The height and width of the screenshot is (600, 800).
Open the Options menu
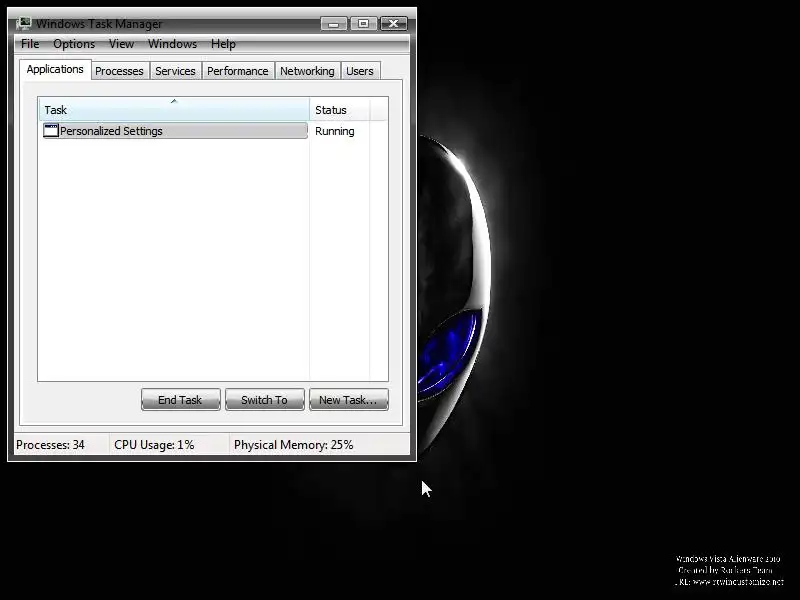74,44
